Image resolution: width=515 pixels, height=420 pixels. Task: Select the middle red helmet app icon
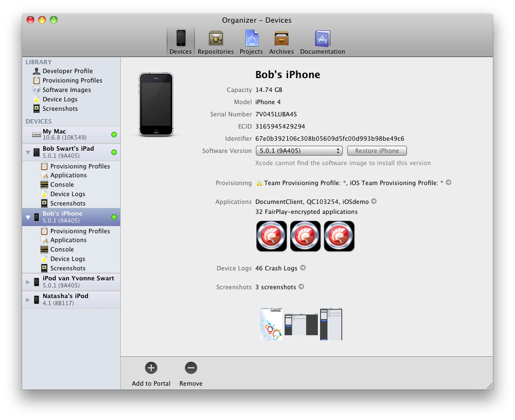tap(305, 236)
